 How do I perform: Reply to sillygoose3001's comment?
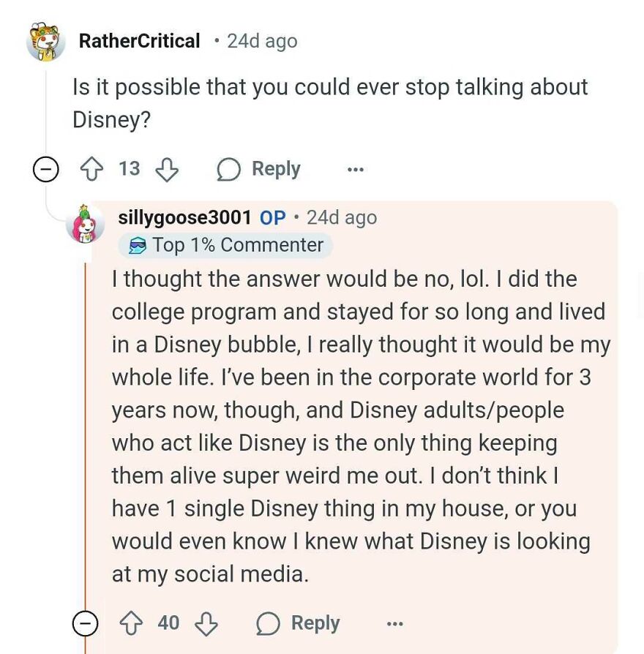(x=299, y=623)
